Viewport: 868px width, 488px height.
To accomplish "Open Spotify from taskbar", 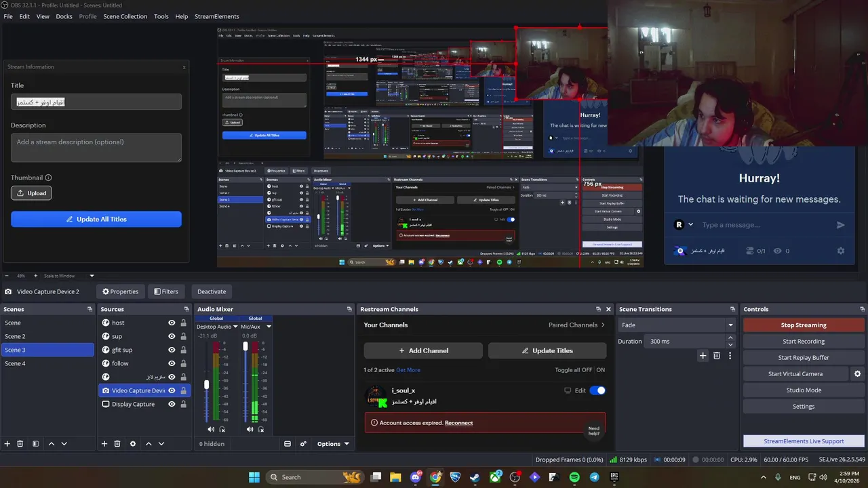I will point(574,477).
